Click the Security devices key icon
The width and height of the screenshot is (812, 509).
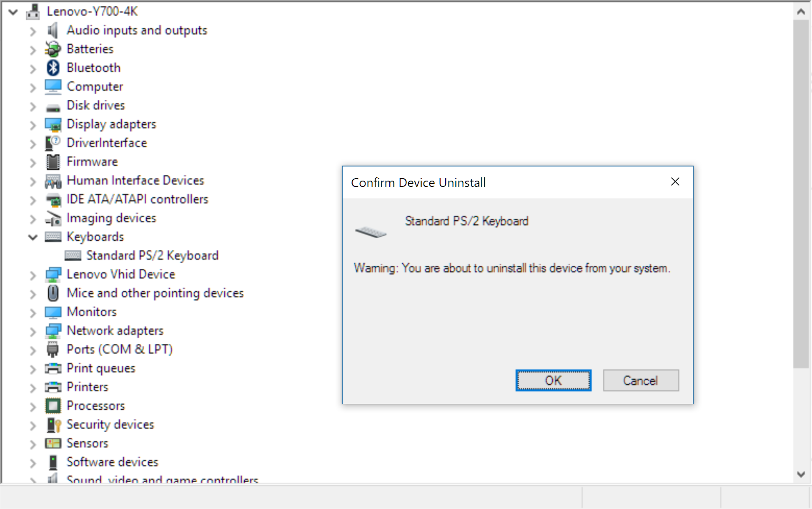tap(54, 425)
